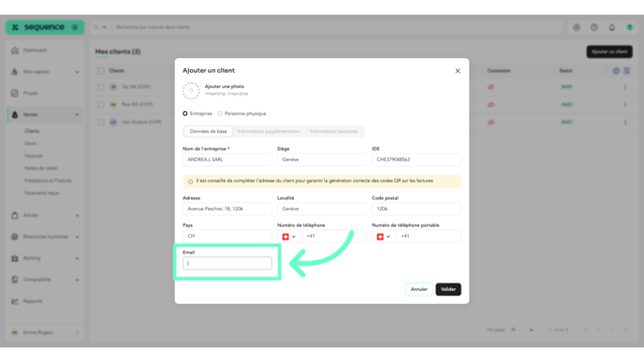Image resolution: width=644 pixels, height=362 pixels.
Task: Click the next page arrow in pagination
Action: click(612, 329)
